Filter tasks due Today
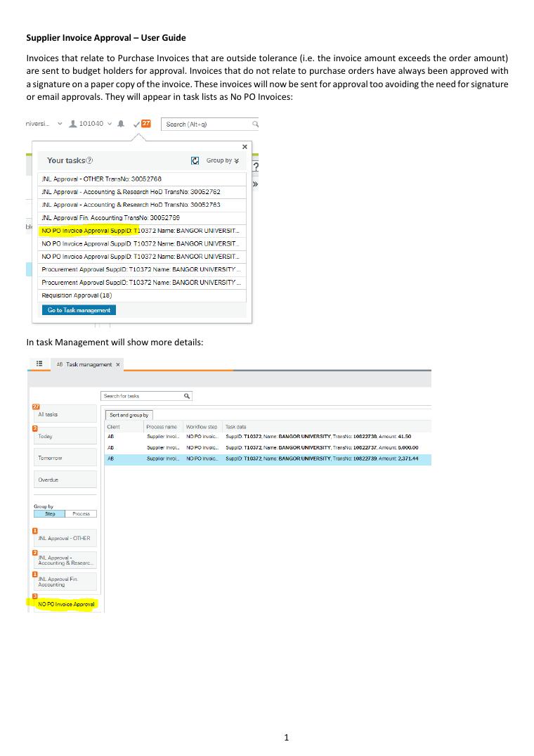 coord(65,436)
